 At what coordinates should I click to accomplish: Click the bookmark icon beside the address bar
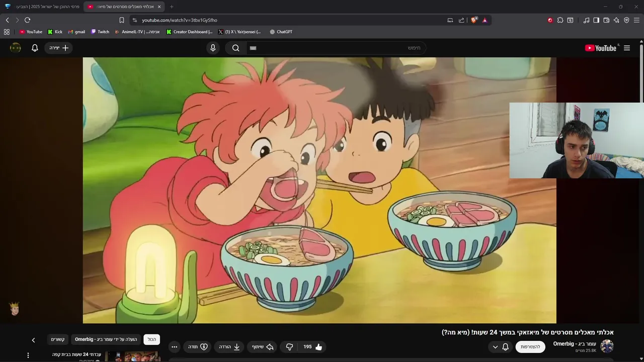click(x=122, y=20)
